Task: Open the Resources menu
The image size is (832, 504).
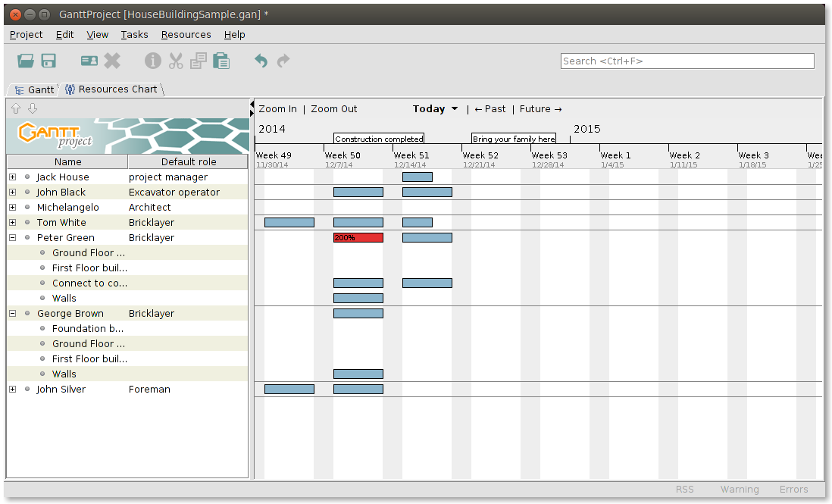Action: pyautogui.click(x=186, y=35)
